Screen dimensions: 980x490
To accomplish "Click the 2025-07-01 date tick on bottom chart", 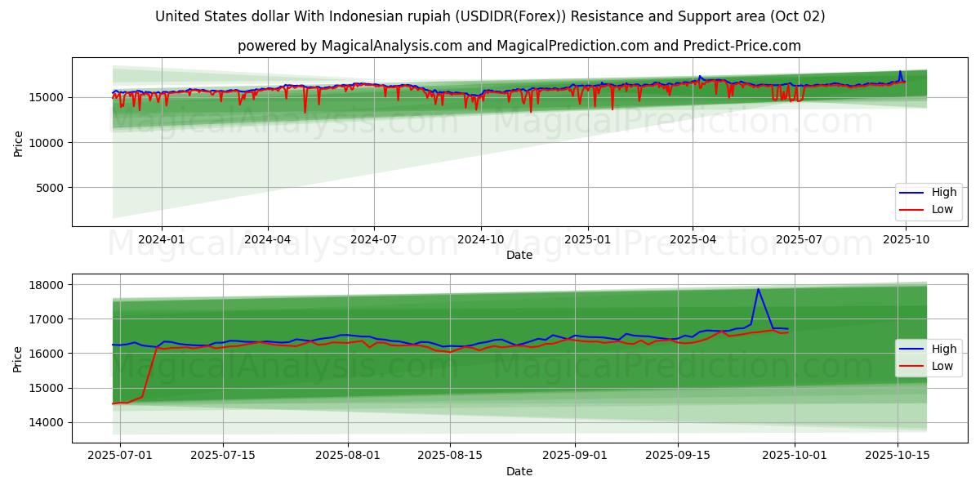I will [x=120, y=455].
